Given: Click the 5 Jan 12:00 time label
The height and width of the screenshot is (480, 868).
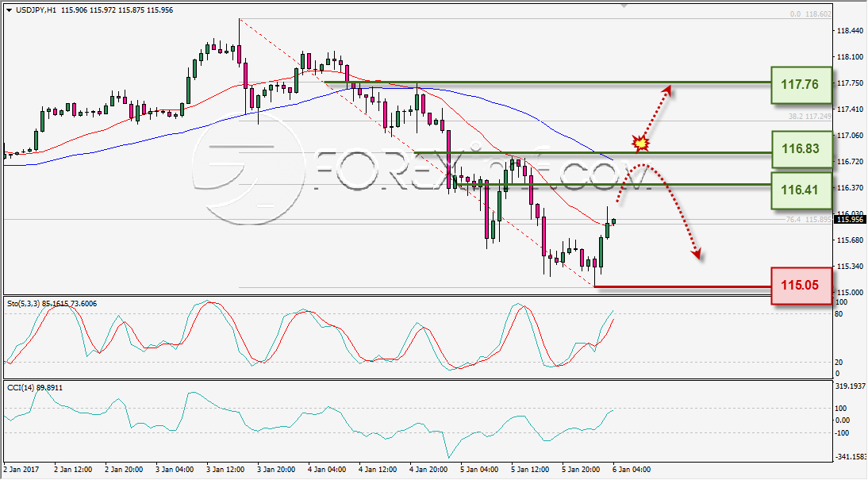Looking at the screenshot, I should tap(530, 470).
